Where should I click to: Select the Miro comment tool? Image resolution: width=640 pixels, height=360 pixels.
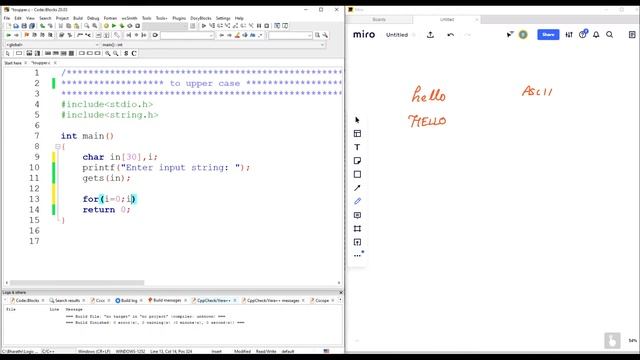(x=357, y=215)
